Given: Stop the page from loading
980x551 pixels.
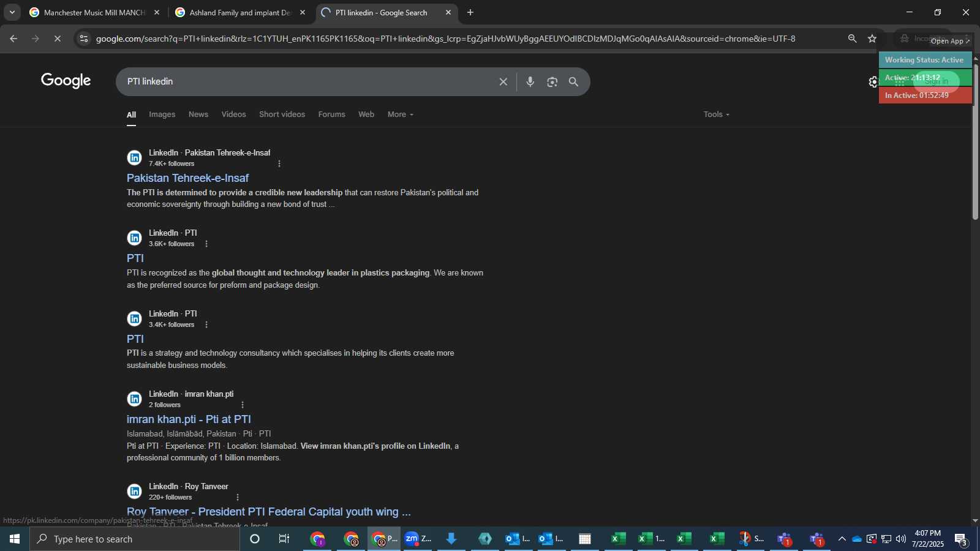Looking at the screenshot, I should point(57,39).
